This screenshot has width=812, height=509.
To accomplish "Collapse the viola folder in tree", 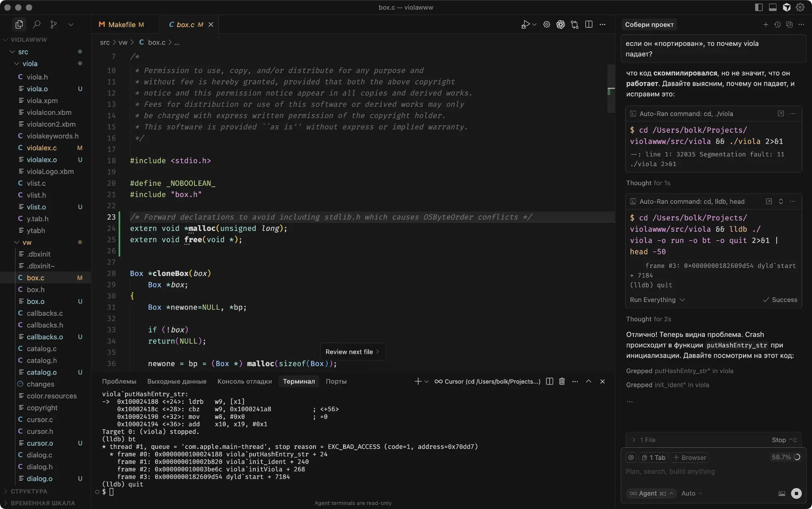I will (30, 63).
